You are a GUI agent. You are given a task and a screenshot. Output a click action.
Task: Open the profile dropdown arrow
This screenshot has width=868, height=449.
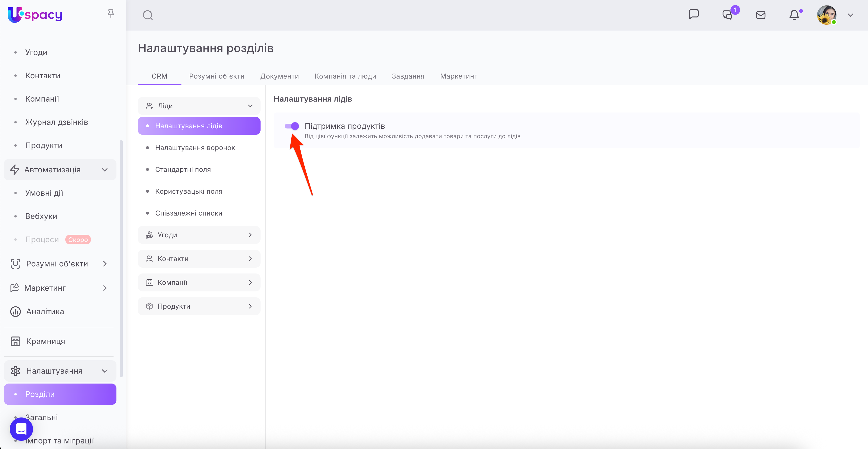coord(851,15)
